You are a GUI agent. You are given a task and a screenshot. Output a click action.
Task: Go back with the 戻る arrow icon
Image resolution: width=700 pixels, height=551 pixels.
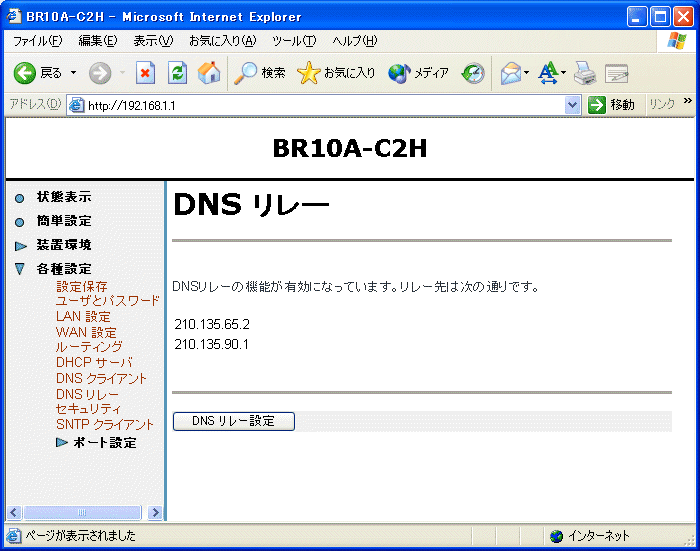(x=25, y=73)
